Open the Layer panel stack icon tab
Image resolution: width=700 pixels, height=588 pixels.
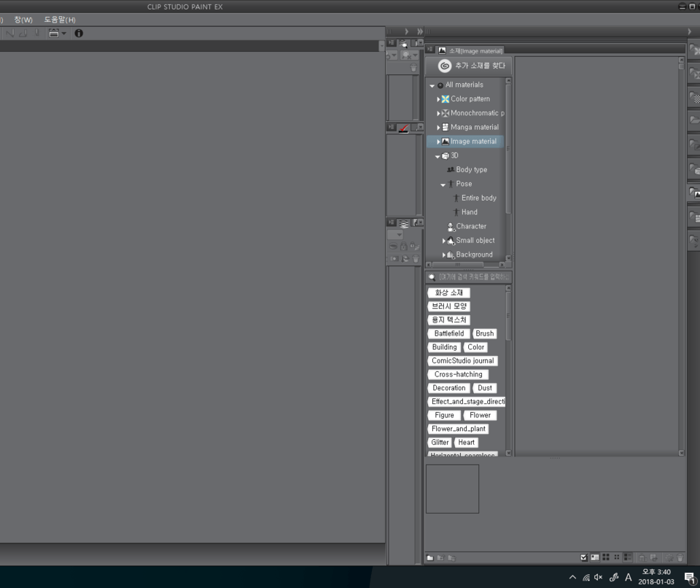(403, 223)
